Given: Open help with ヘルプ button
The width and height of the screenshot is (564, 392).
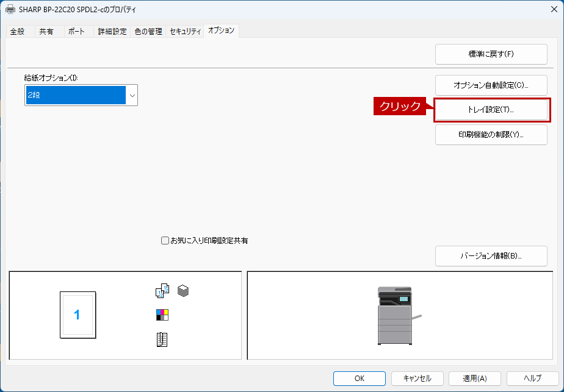Looking at the screenshot, I should [x=533, y=379].
